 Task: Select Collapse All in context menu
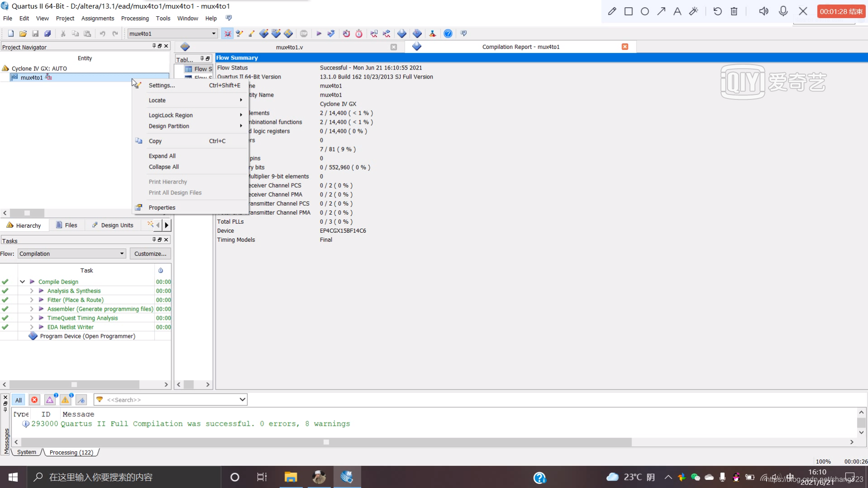coord(190,167)
